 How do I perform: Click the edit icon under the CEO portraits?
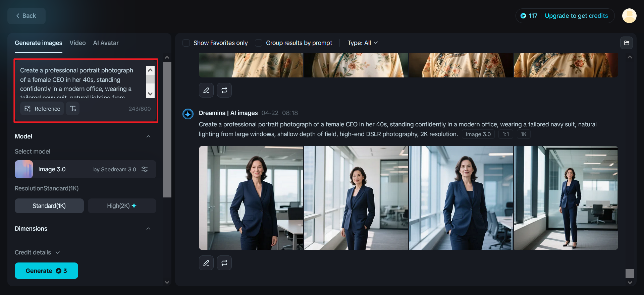(x=206, y=263)
